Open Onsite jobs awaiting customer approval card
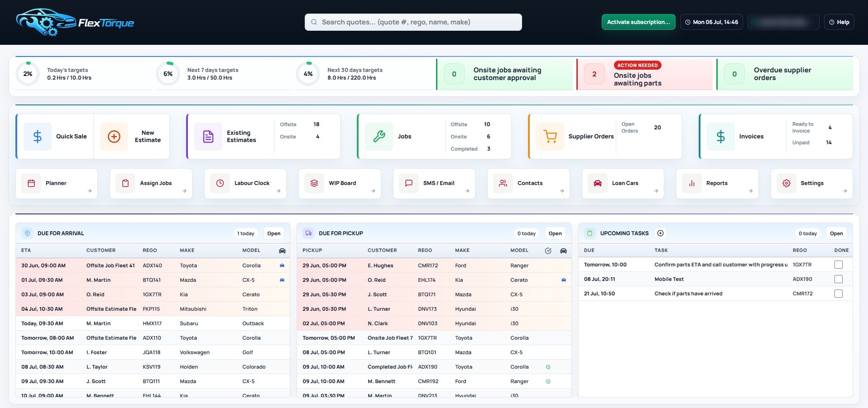The image size is (868, 408). [504, 74]
